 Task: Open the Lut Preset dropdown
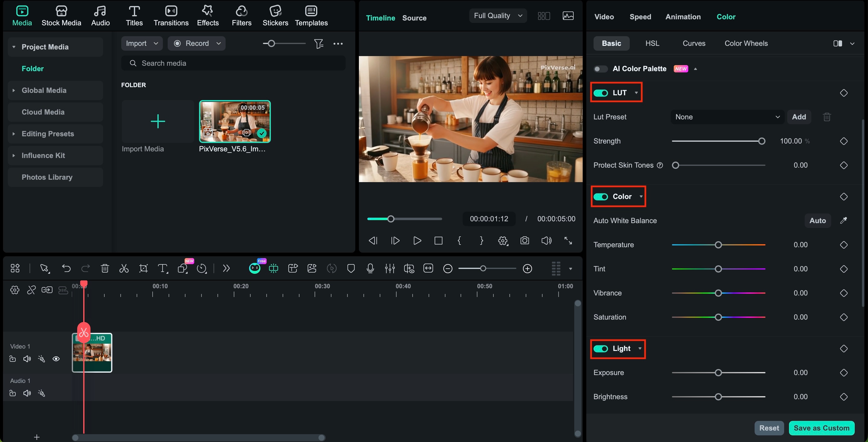pos(727,117)
